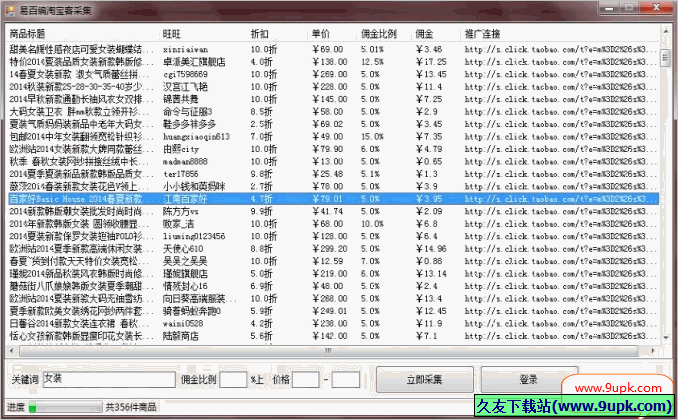678x420 pixels.
Task: Select the row with seller 由熙city
Action: [332, 149]
